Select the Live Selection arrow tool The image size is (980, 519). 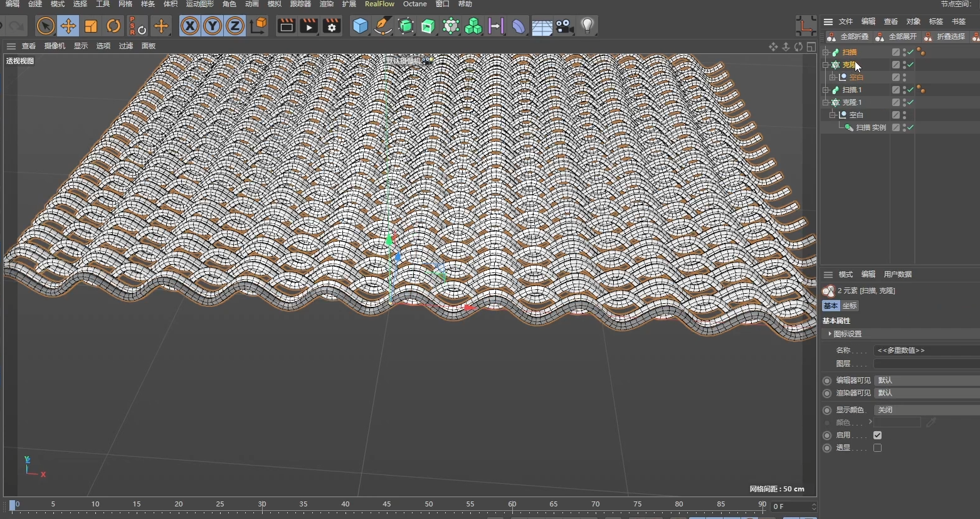45,26
